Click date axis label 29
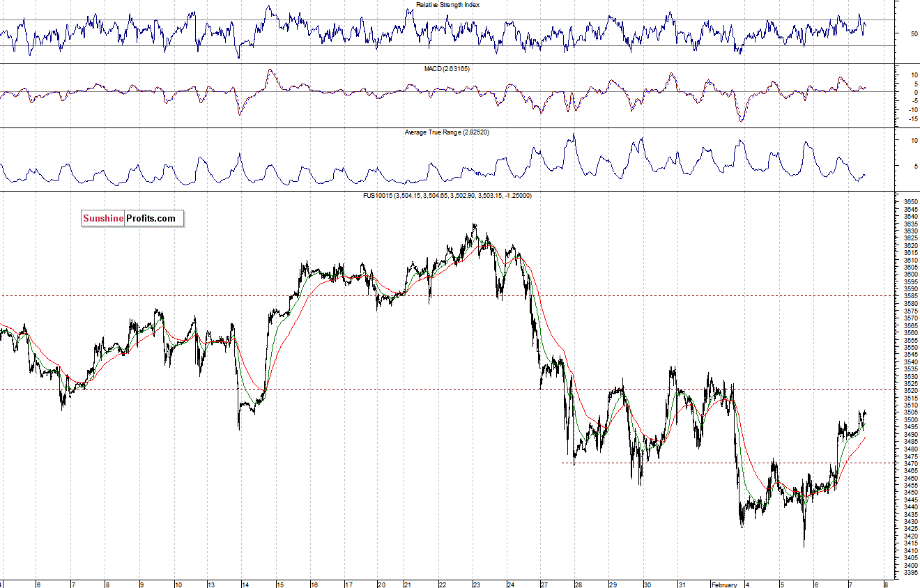The image size is (920, 588). coord(612,585)
